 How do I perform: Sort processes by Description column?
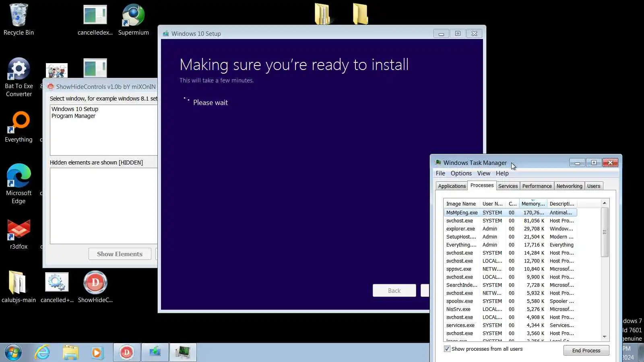click(x=562, y=204)
